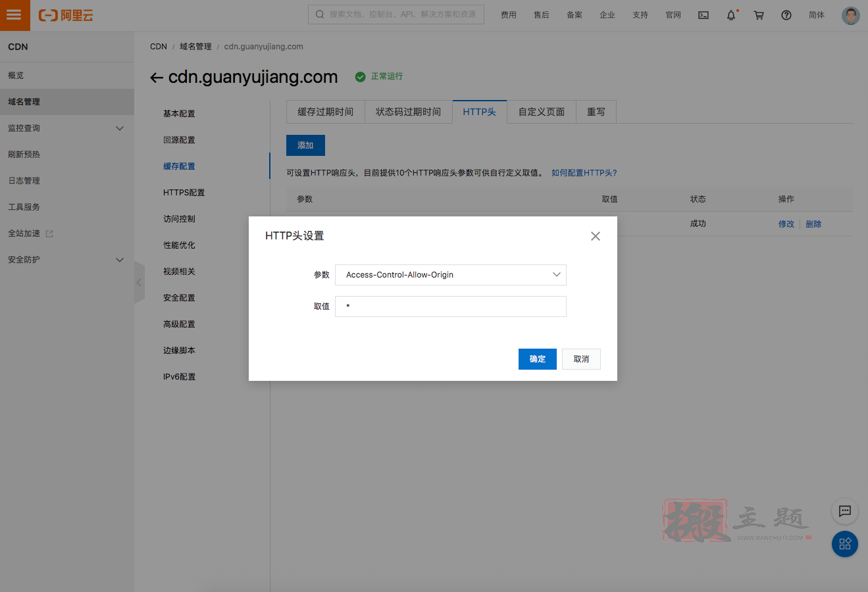Image resolution: width=868 pixels, height=592 pixels.
Task: Open the 参数 dropdown Access-Control-Allow-Origin
Action: point(451,275)
